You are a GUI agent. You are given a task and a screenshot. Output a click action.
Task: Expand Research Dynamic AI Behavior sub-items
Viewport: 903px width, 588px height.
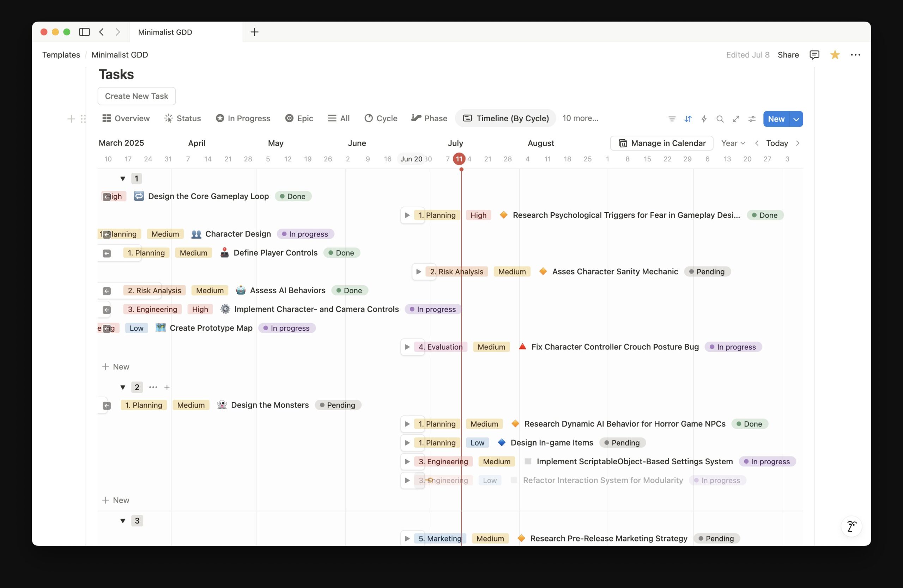click(407, 424)
